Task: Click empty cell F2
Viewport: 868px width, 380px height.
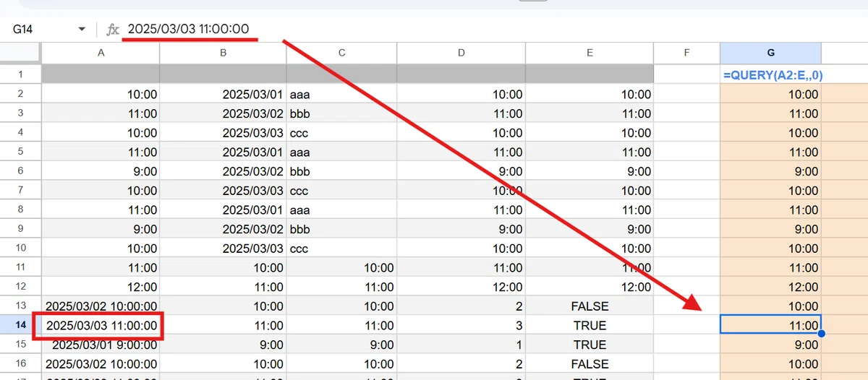Action: (686, 94)
